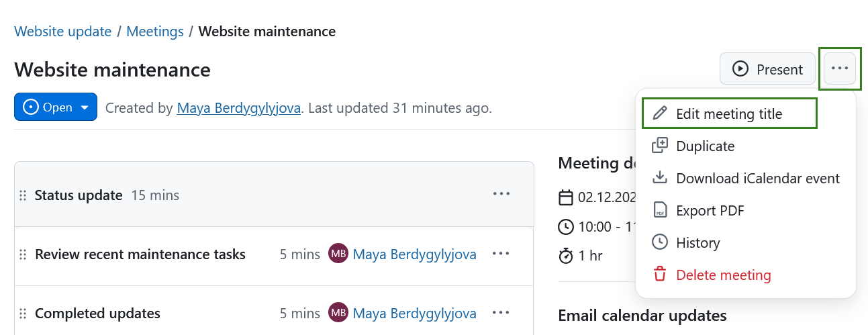Viewport: 868px width, 335px height.
Task: Select Download iCalendar event
Action: click(x=758, y=178)
